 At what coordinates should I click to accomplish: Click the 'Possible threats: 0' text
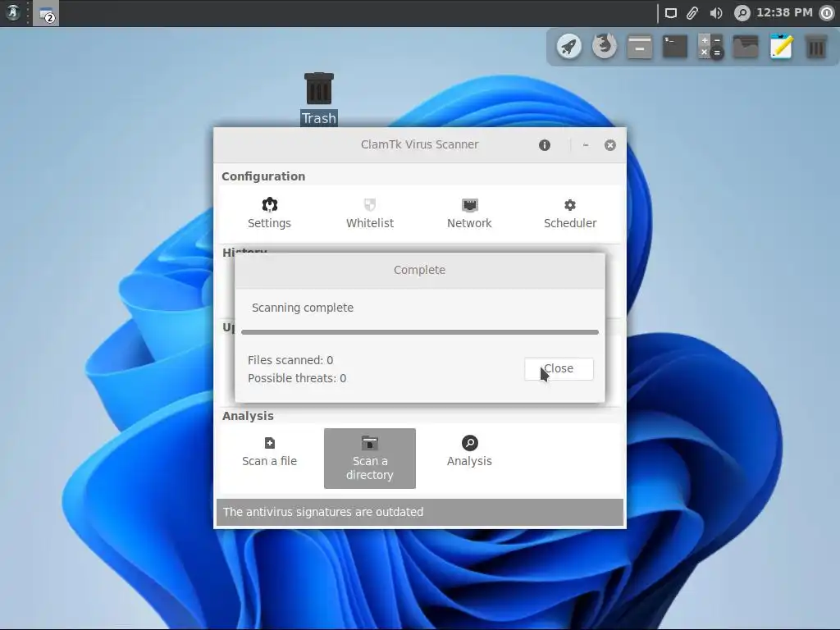[x=297, y=378]
